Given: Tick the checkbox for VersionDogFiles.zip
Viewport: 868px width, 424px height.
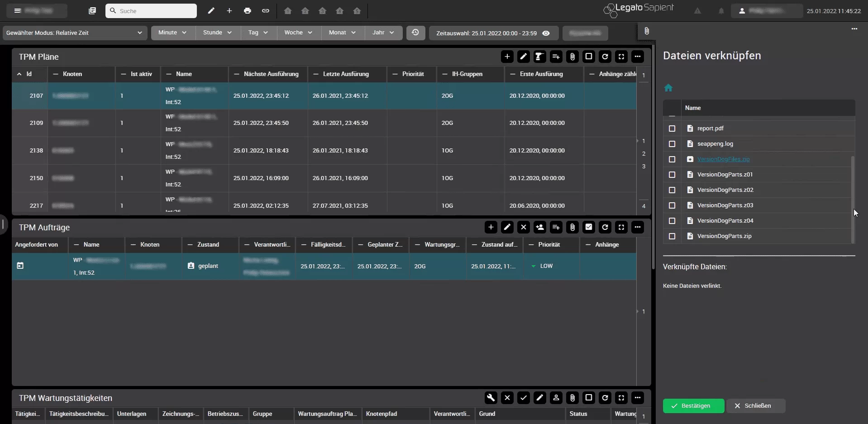Looking at the screenshot, I should pyautogui.click(x=672, y=159).
